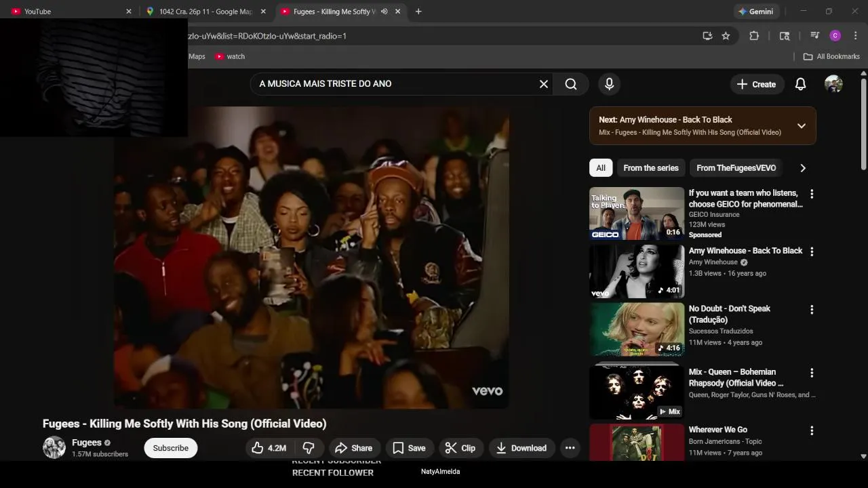Save the video to a playlist

pyautogui.click(x=410, y=448)
